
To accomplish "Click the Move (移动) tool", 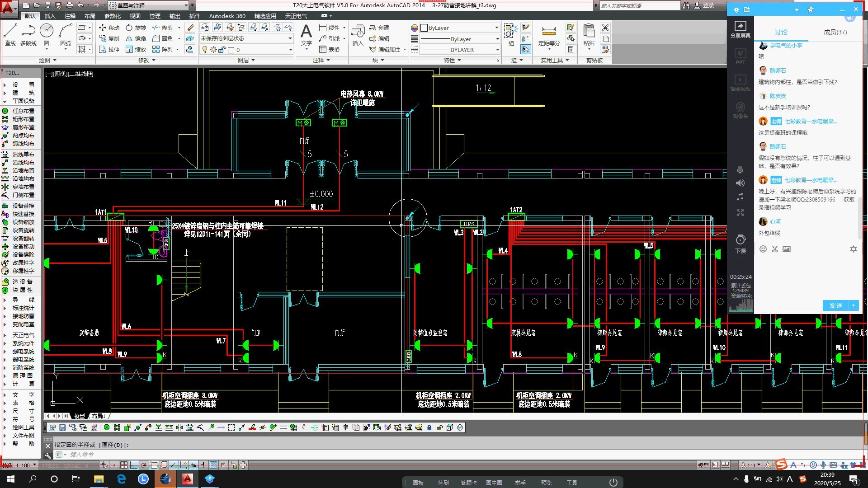I will click(109, 28).
